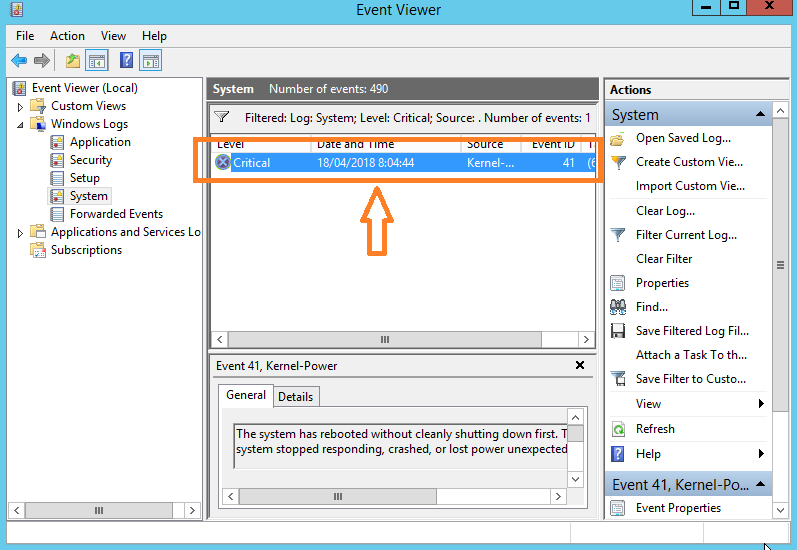Viewport: 797px width, 550px height.
Task: Click the Event Viewer (Local) root icon
Action: (x=19, y=88)
